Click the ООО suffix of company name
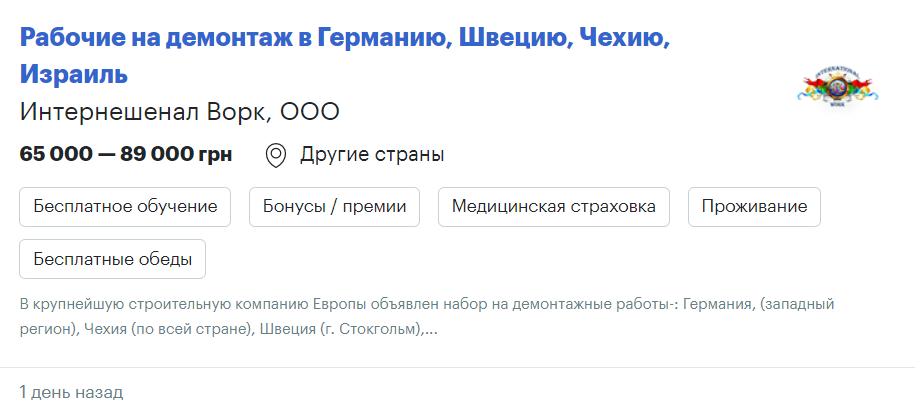The height and width of the screenshot is (413, 915). coord(310,112)
